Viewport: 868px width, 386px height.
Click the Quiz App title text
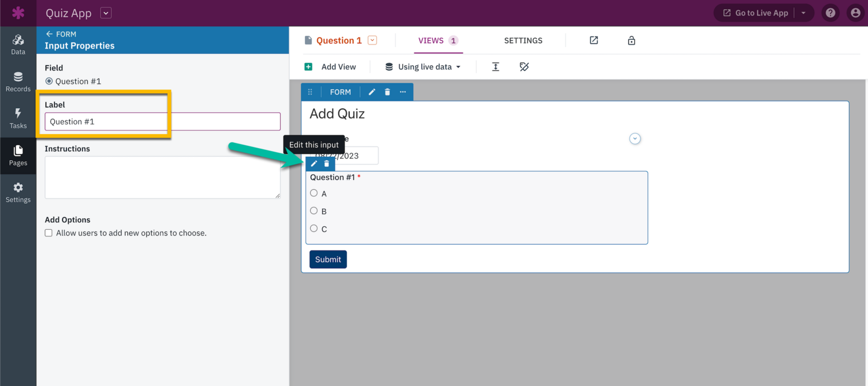69,13
